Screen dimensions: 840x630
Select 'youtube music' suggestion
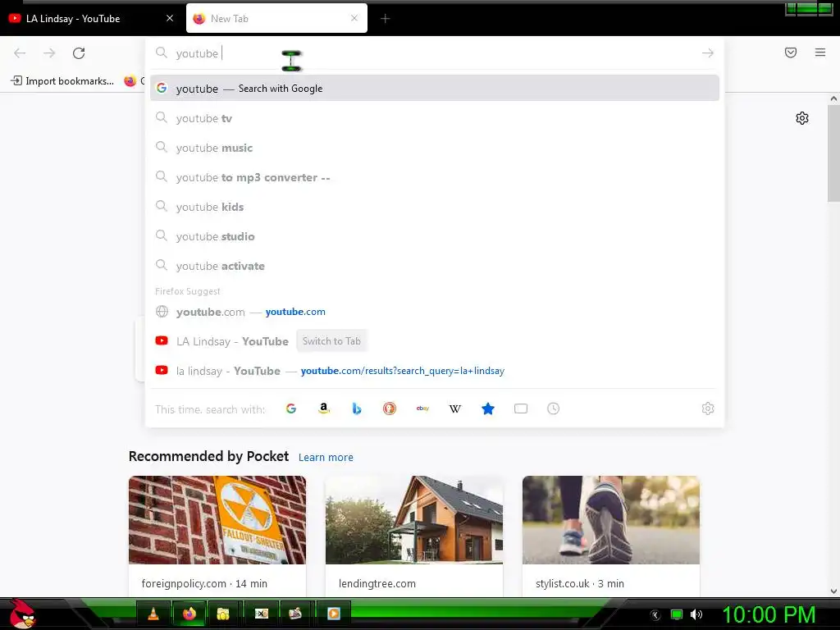pos(435,148)
